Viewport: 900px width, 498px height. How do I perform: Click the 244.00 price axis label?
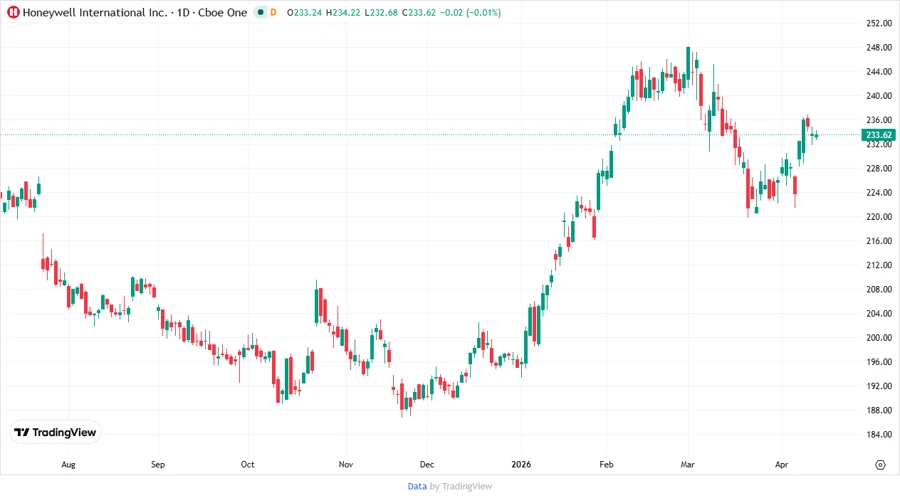[x=879, y=72]
